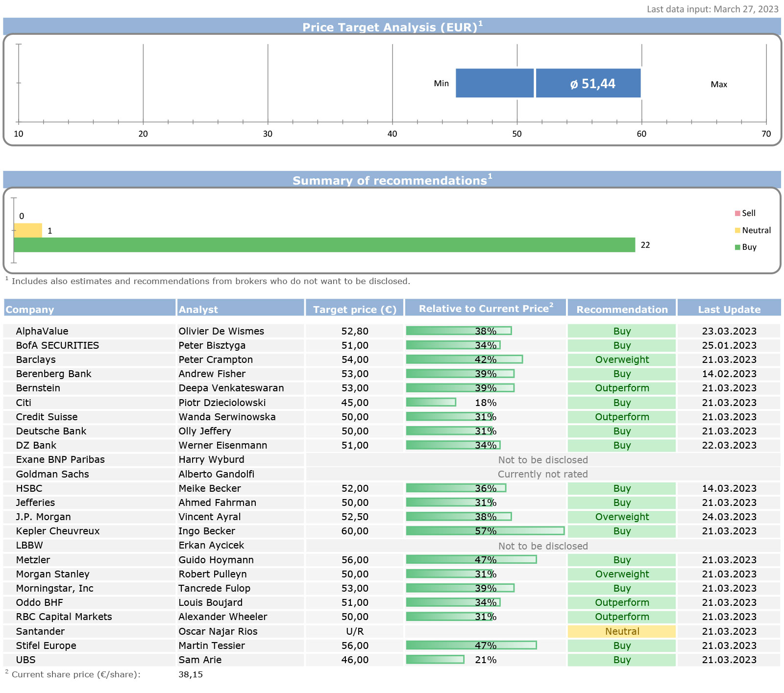Select the Morningstar, Inc company cell
The height and width of the screenshot is (693, 784).
(x=89, y=588)
